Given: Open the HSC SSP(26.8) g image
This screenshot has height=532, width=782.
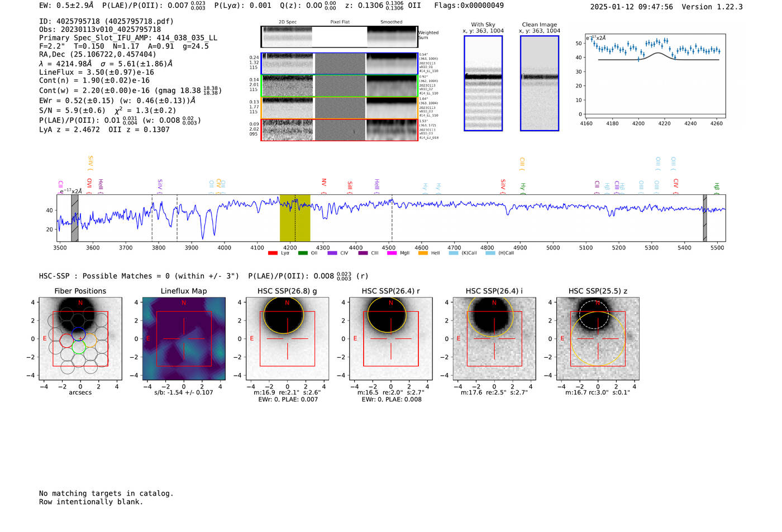Looking at the screenshot, I should pyautogui.click(x=288, y=339).
